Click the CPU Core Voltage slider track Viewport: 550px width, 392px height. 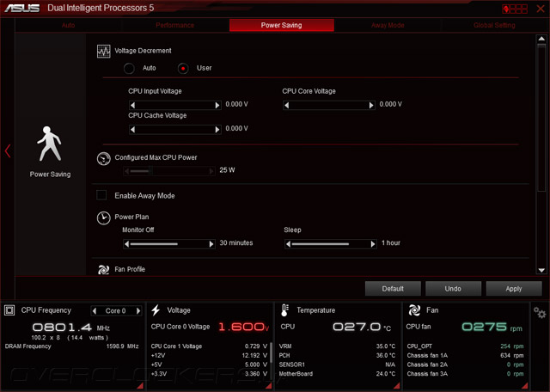pyautogui.click(x=328, y=105)
